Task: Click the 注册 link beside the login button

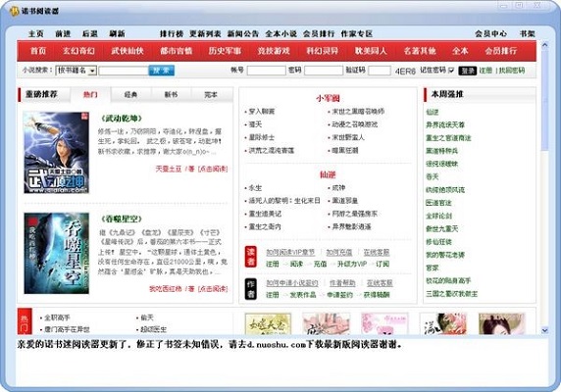Action: [x=485, y=71]
